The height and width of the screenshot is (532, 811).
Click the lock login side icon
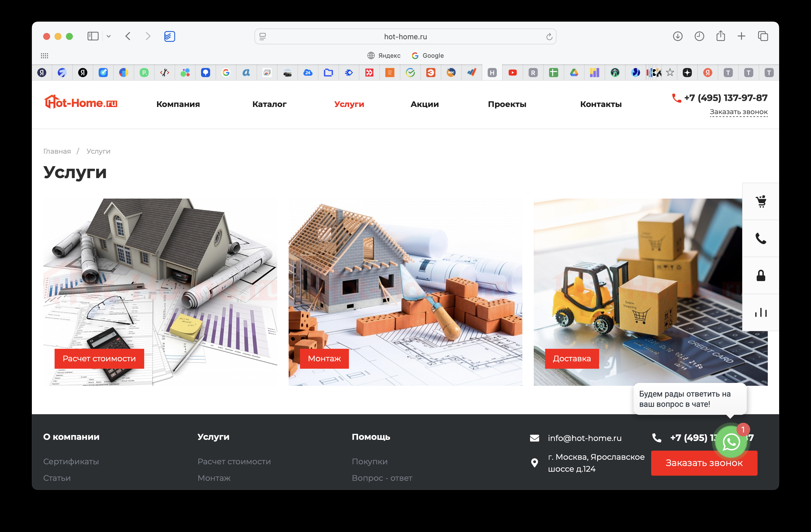(x=761, y=275)
